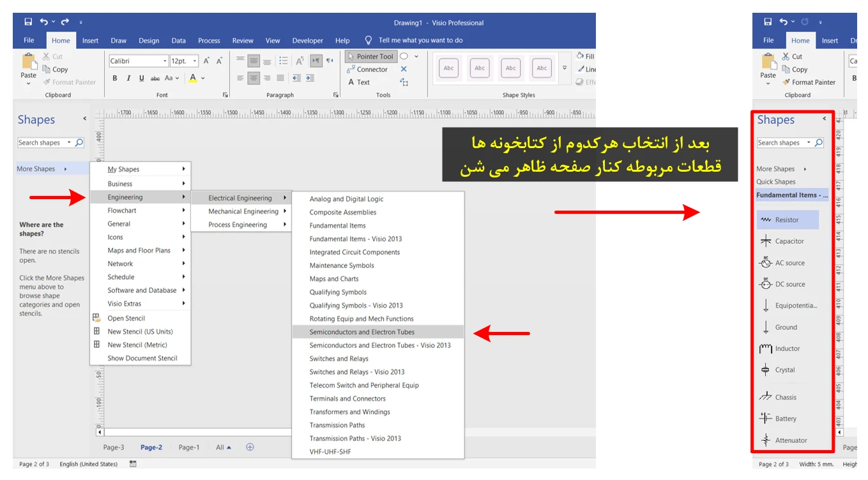Click Open Stencil in the menu
868x480 pixels.
[126, 319]
